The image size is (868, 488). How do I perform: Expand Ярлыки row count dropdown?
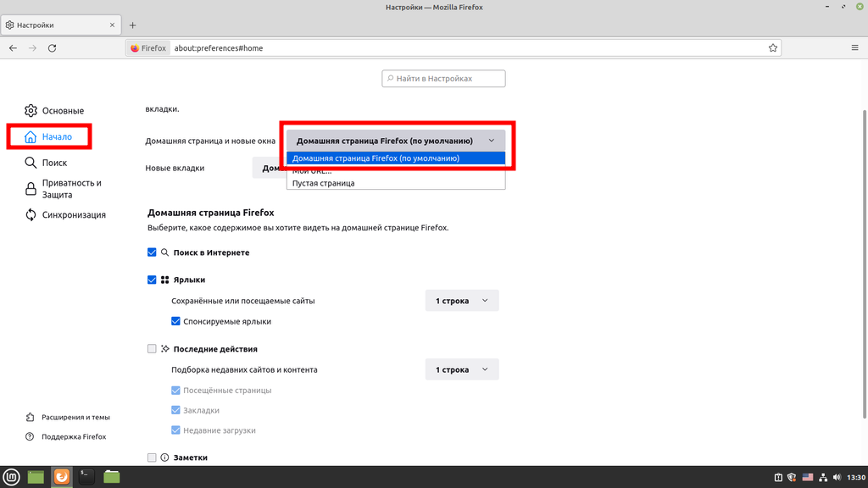click(x=461, y=301)
